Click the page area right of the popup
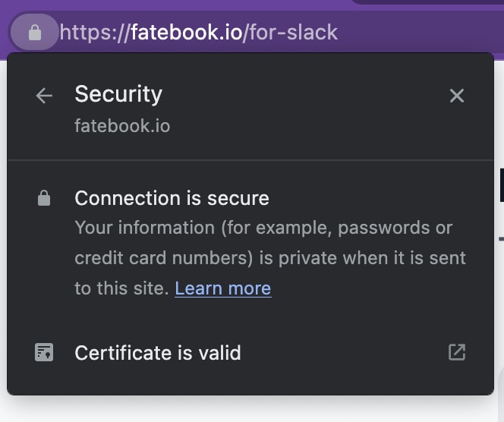 (499, 304)
